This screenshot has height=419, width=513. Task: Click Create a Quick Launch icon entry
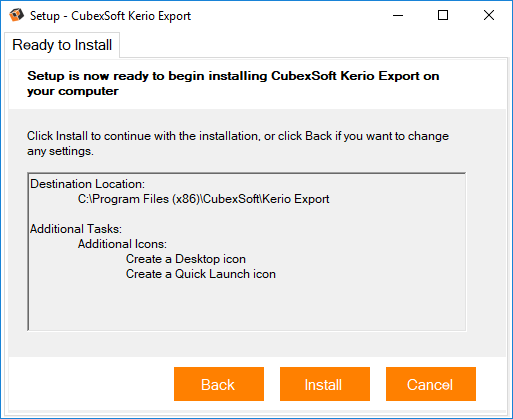pyautogui.click(x=201, y=274)
